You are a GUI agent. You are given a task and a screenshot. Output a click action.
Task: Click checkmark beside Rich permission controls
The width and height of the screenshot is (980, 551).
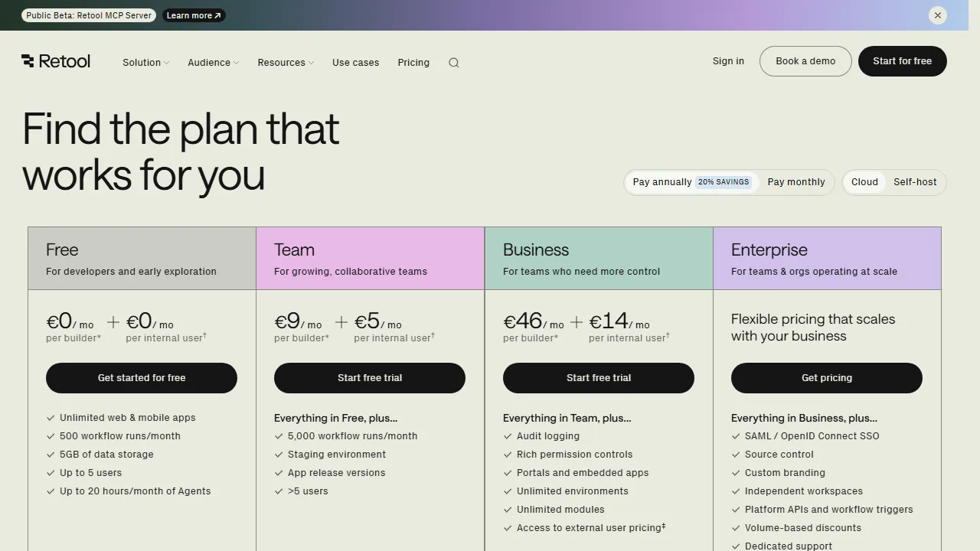508,455
